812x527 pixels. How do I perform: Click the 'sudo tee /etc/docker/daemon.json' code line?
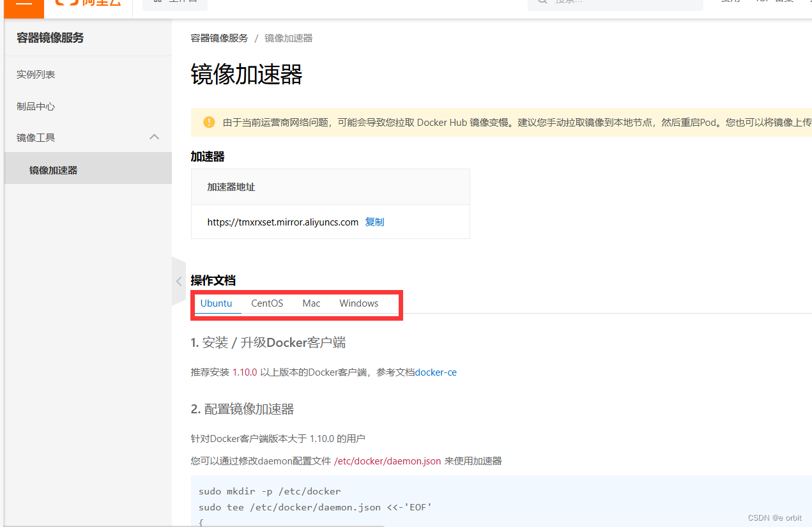tap(316, 507)
